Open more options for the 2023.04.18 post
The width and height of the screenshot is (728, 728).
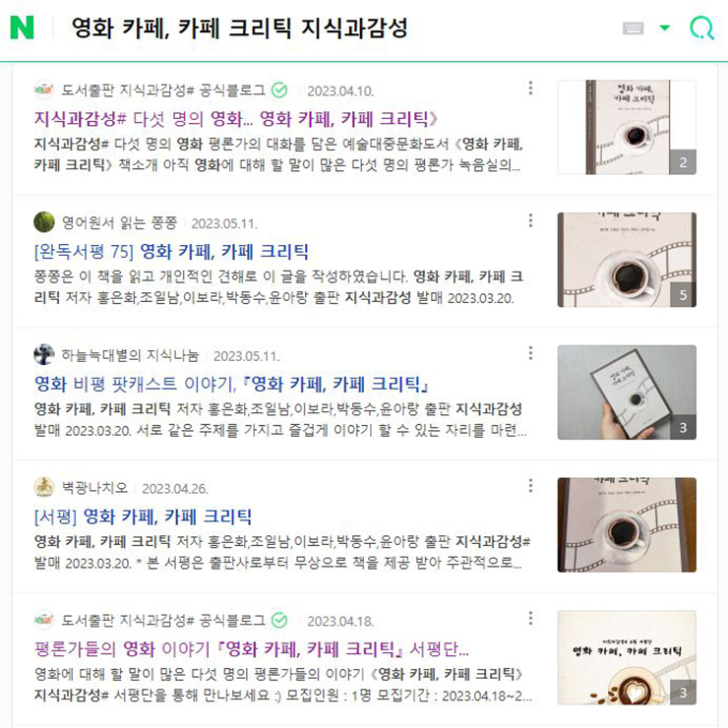530,619
